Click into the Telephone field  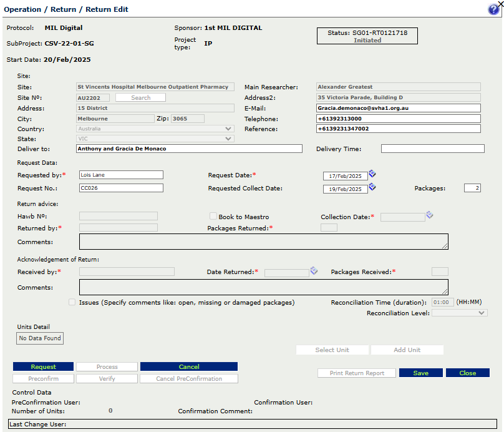tap(399, 119)
